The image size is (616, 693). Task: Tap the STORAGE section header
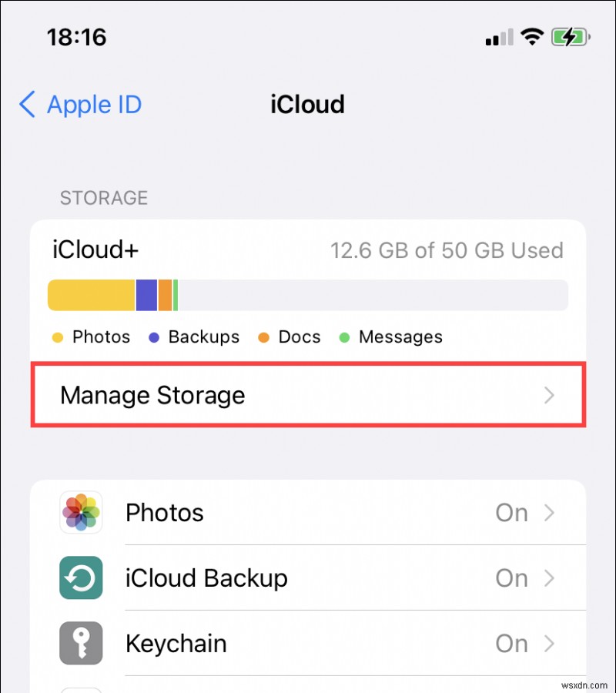point(103,198)
